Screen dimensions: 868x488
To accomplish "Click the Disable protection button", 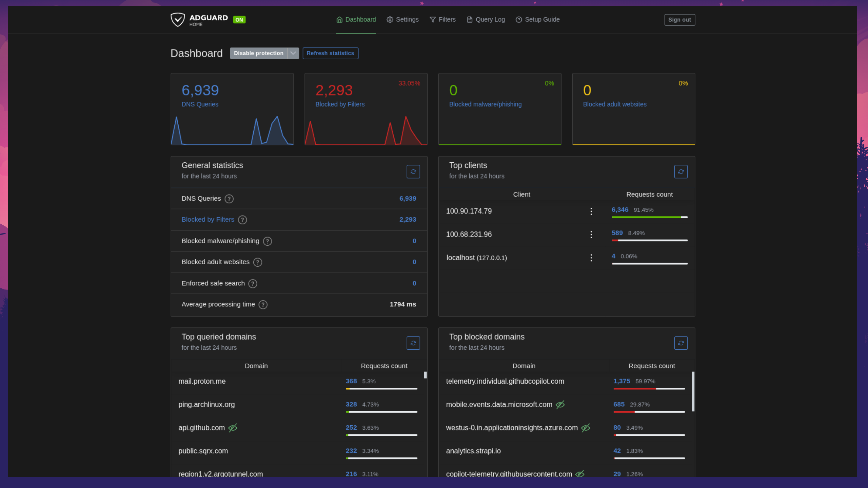I will click(x=258, y=53).
